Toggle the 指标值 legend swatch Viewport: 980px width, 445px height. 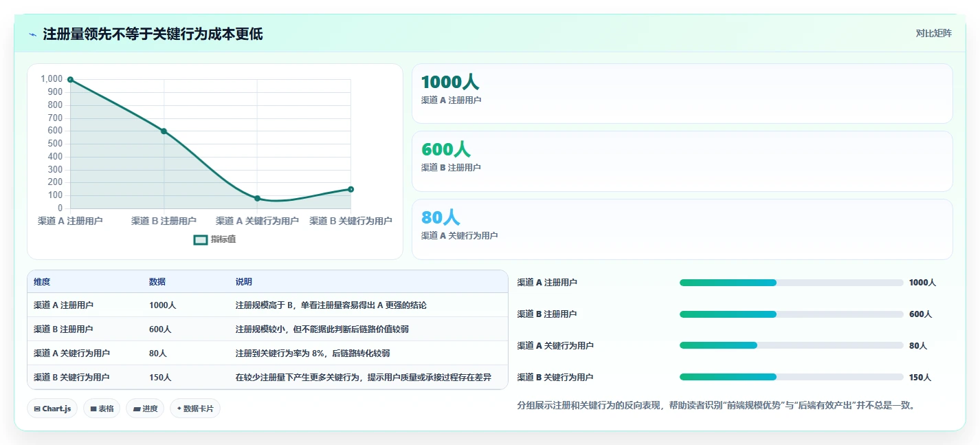click(x=201, y=240)
